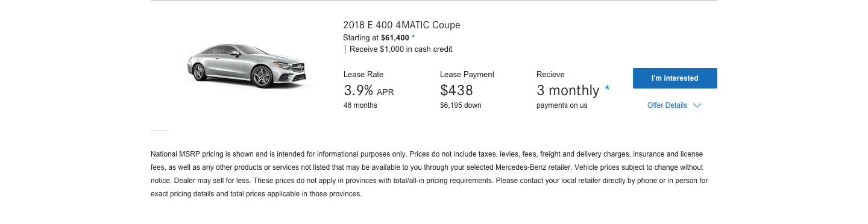Click the $6,195 down text
Image resolution: width=868 pixels, height=224 pixels.
(461, 105)
